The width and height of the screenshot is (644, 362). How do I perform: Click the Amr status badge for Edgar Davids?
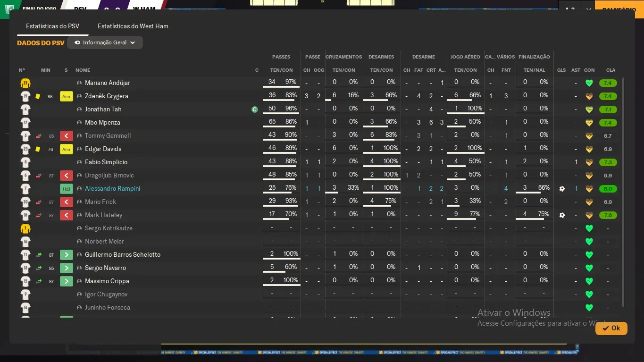[66, 149]
